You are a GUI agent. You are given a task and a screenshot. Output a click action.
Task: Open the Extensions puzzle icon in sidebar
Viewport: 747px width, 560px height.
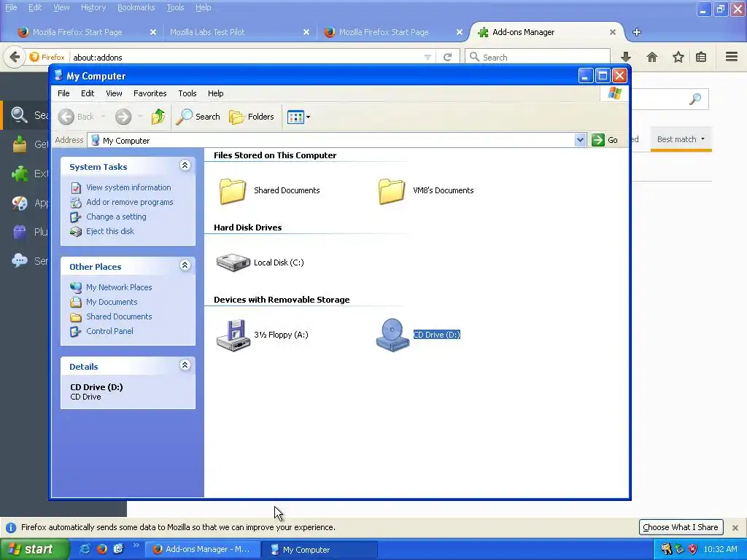[x=20, y=174]
